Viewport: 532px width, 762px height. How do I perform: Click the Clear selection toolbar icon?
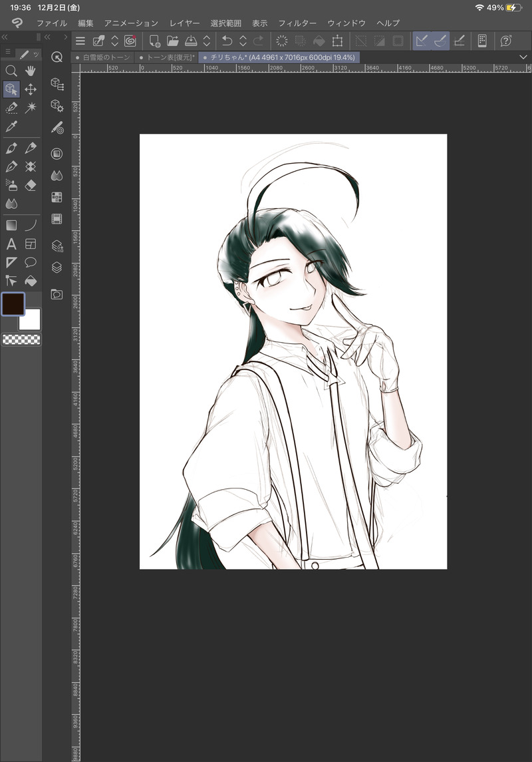tap(281, 41)
